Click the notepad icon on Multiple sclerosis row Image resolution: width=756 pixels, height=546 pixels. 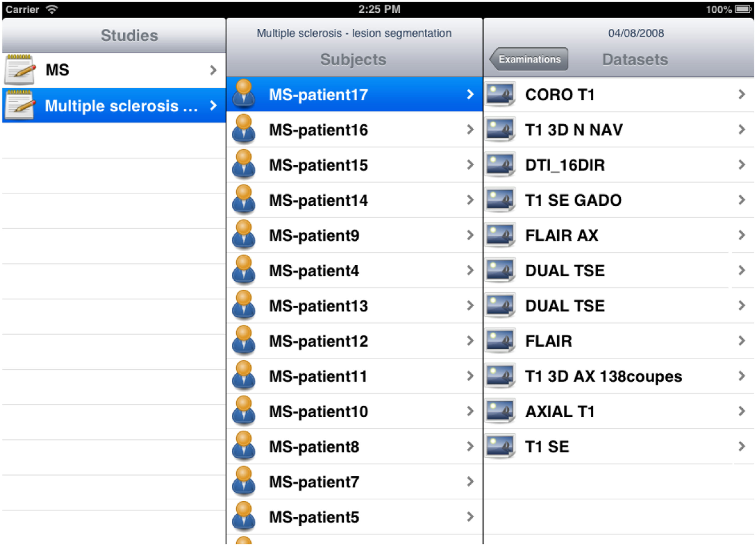coord(19,105)
